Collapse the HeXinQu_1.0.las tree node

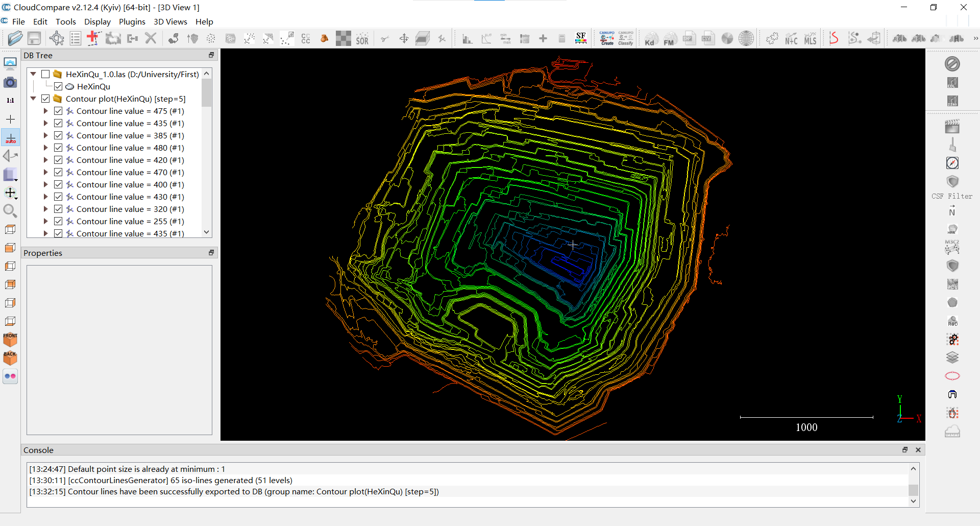pos(33,74)
